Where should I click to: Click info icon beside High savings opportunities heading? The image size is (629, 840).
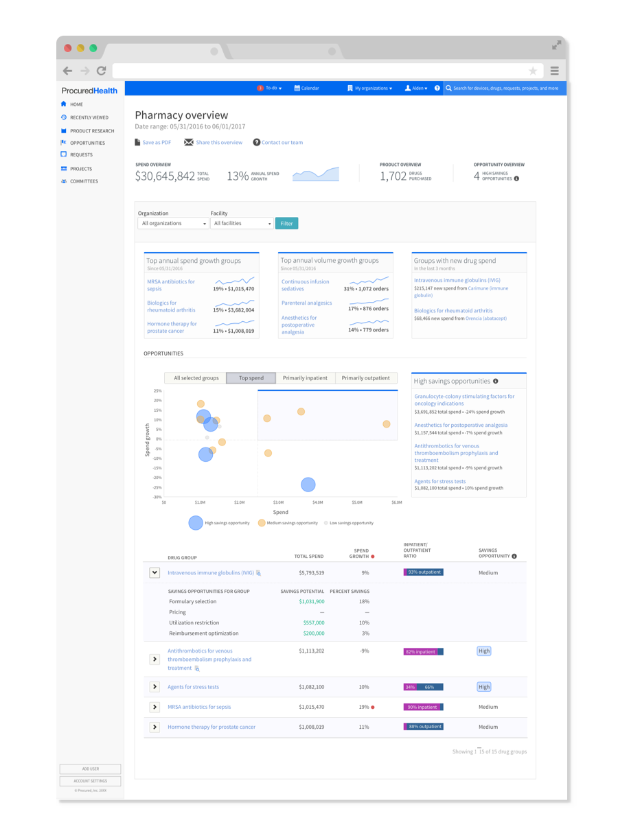[x=496, y=381]
